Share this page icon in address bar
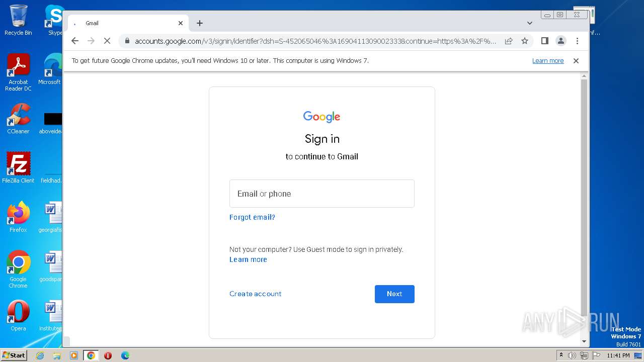 click(x=509, y=41)
